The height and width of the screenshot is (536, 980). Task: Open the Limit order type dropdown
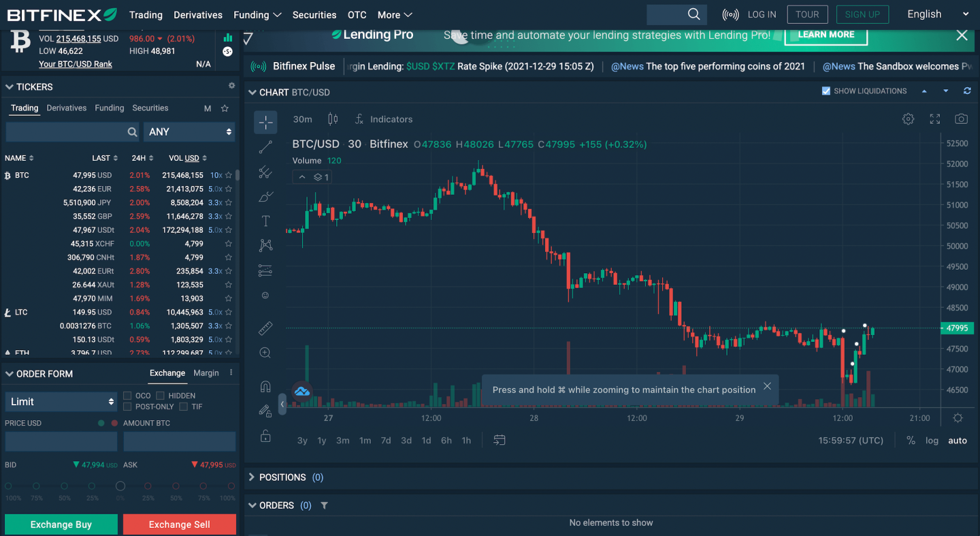point(61,402)
